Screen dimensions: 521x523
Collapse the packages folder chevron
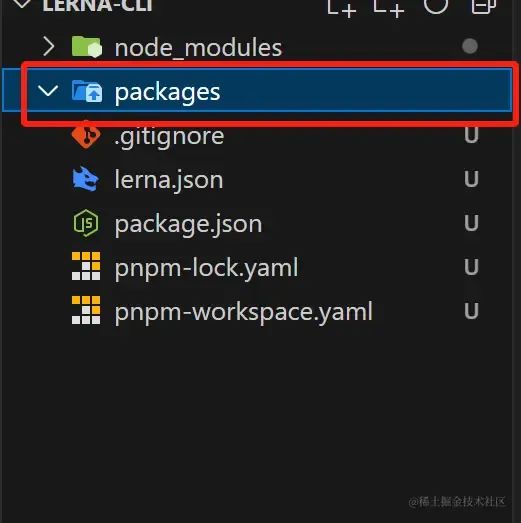[x=48, y=90]
